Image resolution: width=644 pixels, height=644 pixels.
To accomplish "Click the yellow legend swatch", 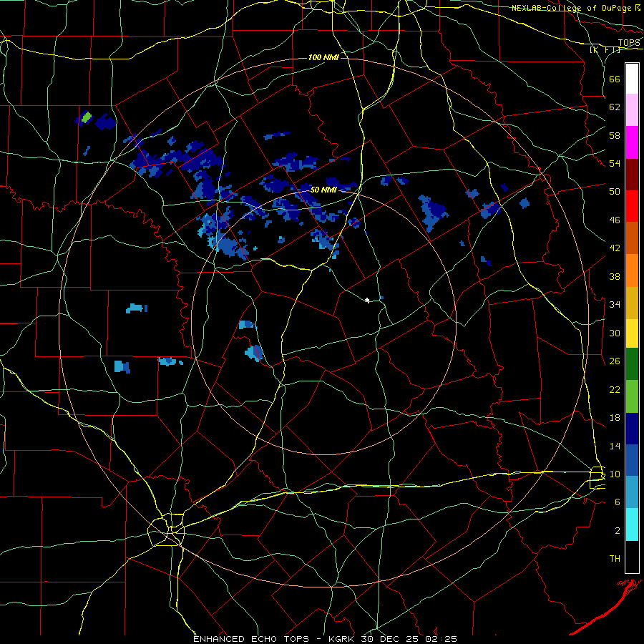I will (632, 333).
